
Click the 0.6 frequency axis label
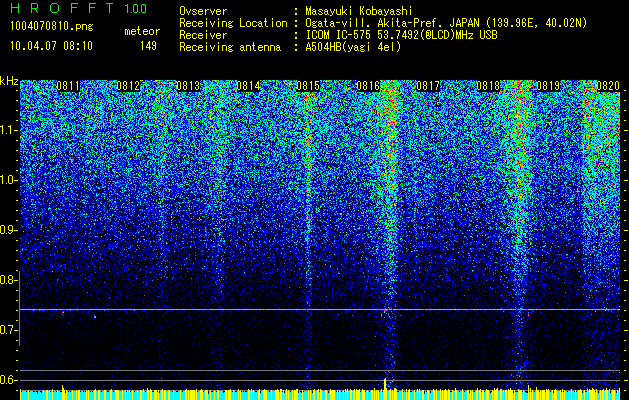coord(7,380)
